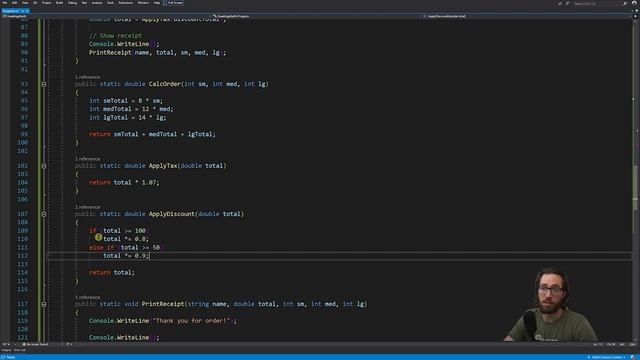
Task: Open the Test menu
Action: point(84,3)
